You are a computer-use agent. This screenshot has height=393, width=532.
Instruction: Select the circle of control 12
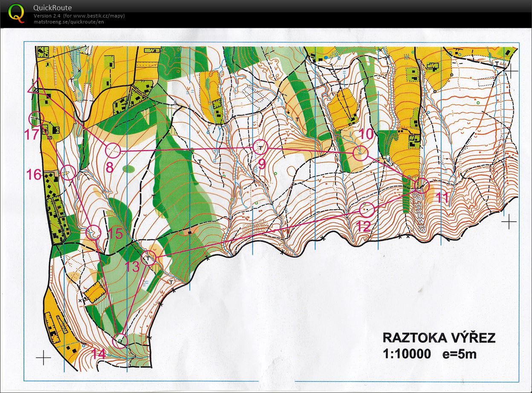pos(367,210)
